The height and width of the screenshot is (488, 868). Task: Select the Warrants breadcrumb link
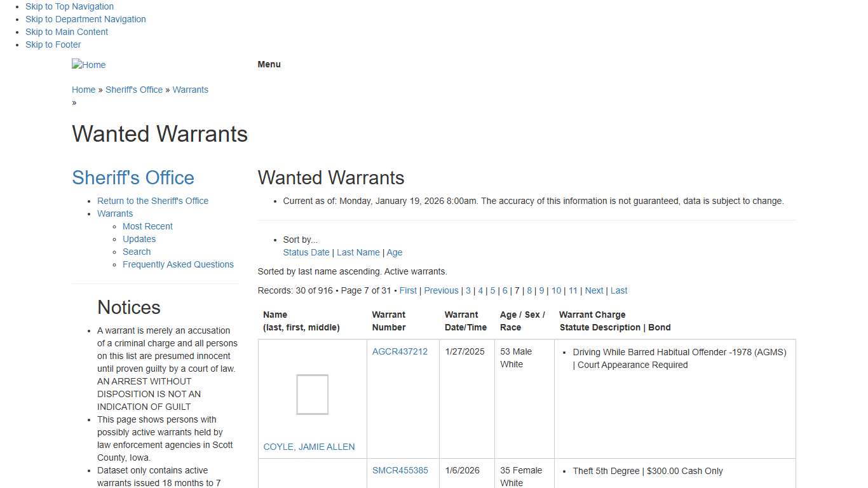[190, 90]
